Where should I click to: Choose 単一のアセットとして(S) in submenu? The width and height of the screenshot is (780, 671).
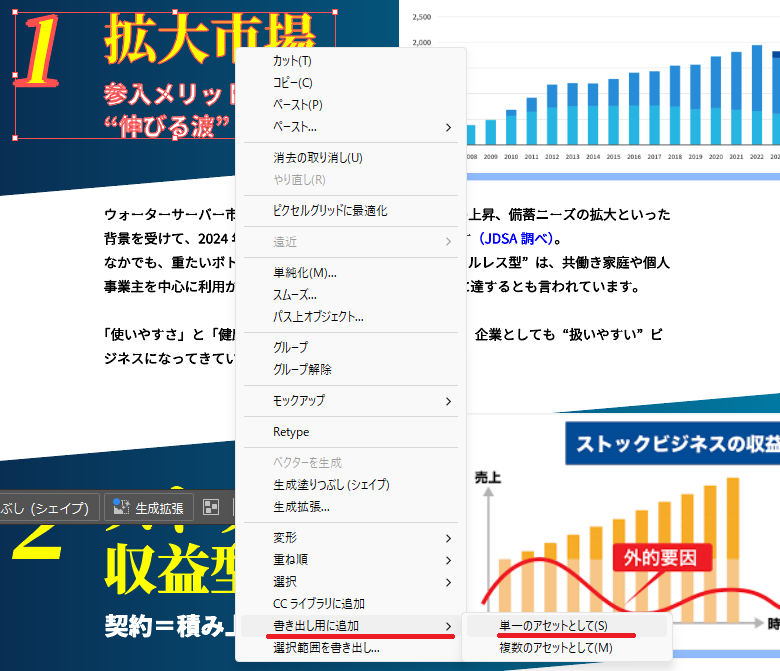click(x=553, y=626)
